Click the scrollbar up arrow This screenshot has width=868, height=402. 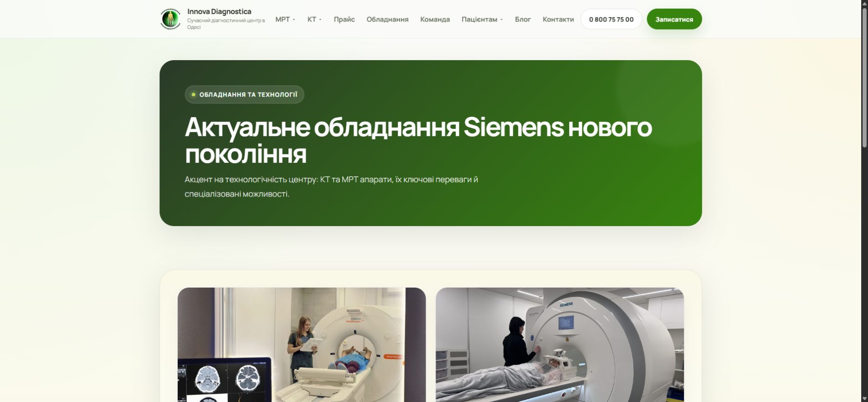[864, 4]
